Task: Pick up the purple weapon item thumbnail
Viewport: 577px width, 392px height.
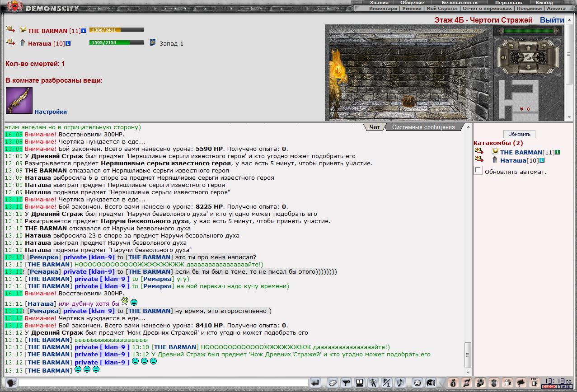Action: (x=19, y=100)
